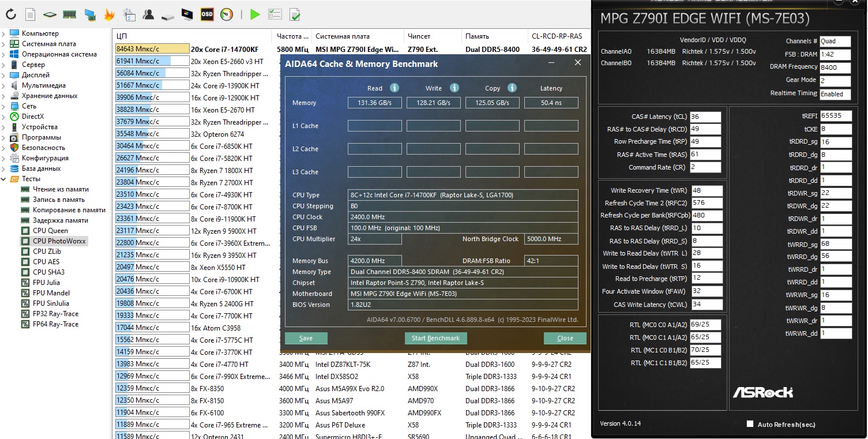Screen dimensions: 868x439
Task: Click the tREFI value field
Action: click(x=835, y=116)
